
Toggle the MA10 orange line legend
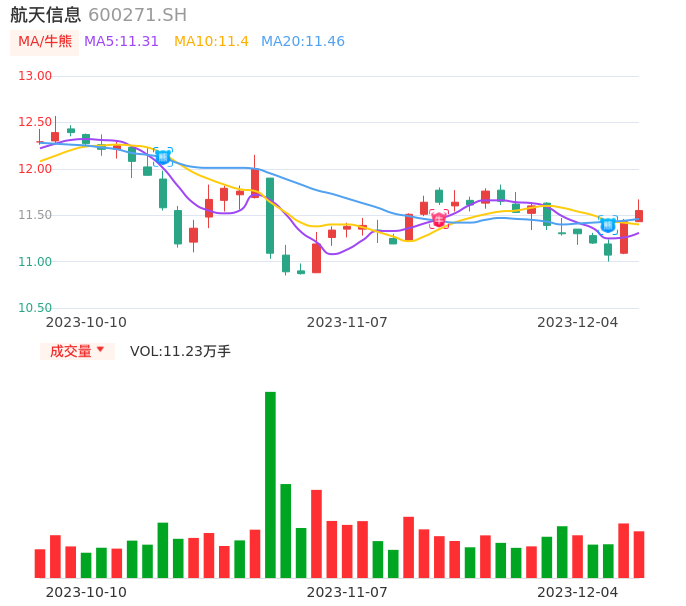(x=211, y=42)
